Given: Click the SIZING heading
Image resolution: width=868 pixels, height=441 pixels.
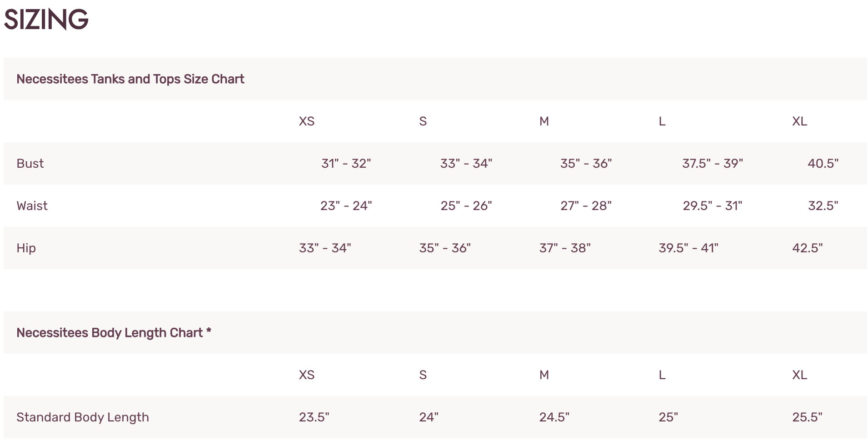Looking at the screenshot, I should pos(46,20).
